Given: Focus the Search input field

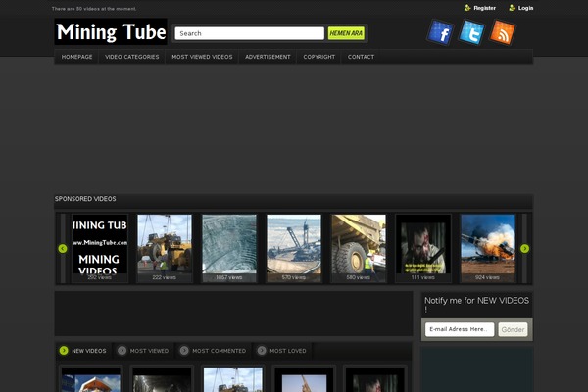Looking at the screenshot, I should click(x=249, y=33).
